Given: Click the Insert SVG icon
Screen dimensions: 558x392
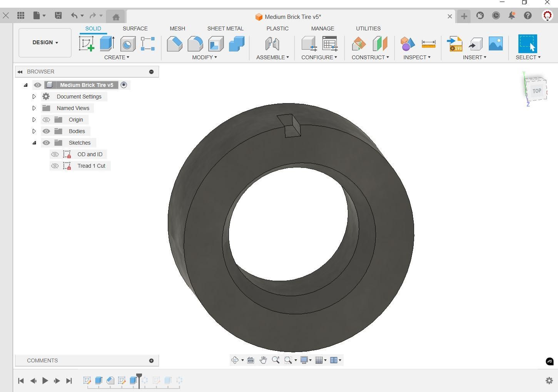Looking at the screenshot, I should click(x=455, y=43).
